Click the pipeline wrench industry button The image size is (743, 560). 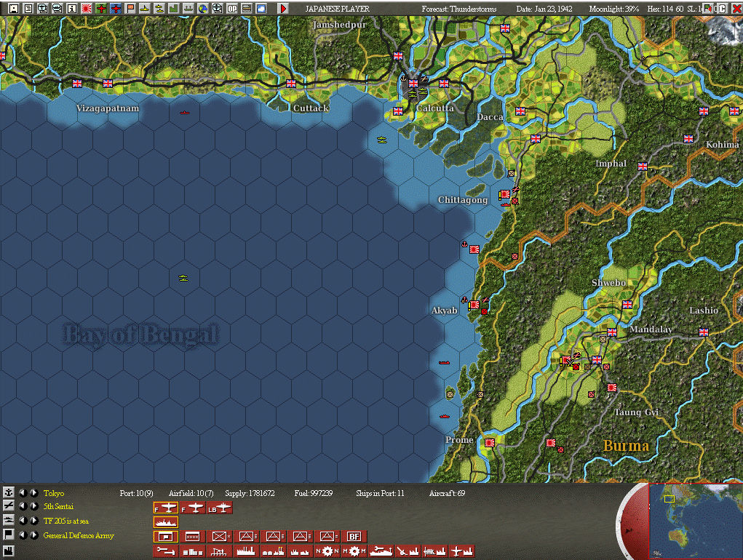pyautogui.click(x=166, y=551)
